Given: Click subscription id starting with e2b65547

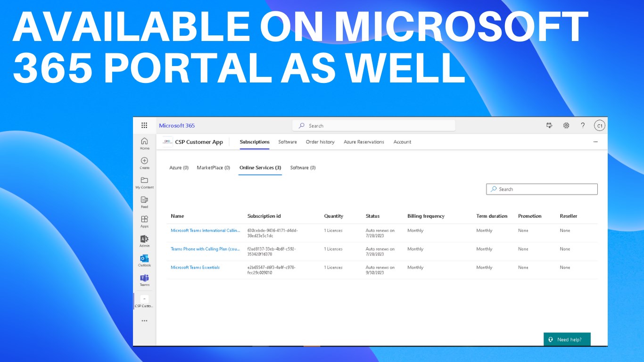Looking at the screenshot, I should tap(271, 270).
